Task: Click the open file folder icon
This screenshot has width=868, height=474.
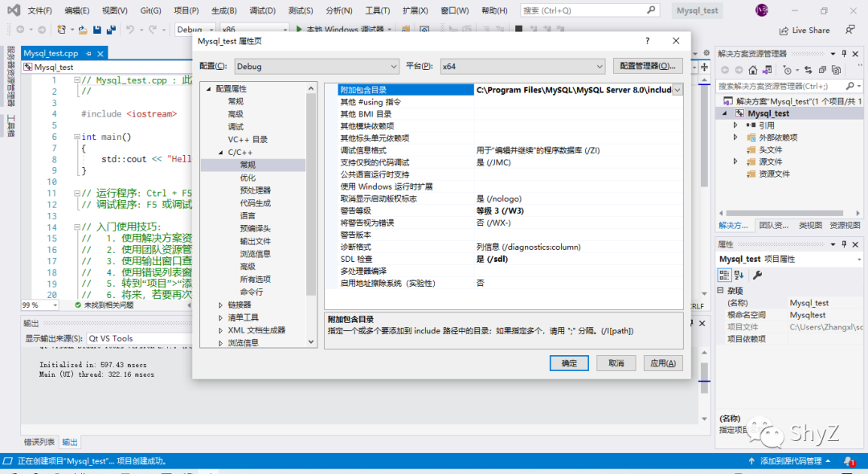Action: pos(83,30)
